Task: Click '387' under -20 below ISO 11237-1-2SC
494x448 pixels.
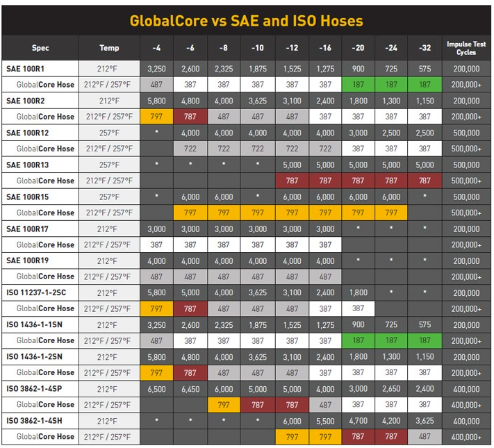Action: click(358, 308)
